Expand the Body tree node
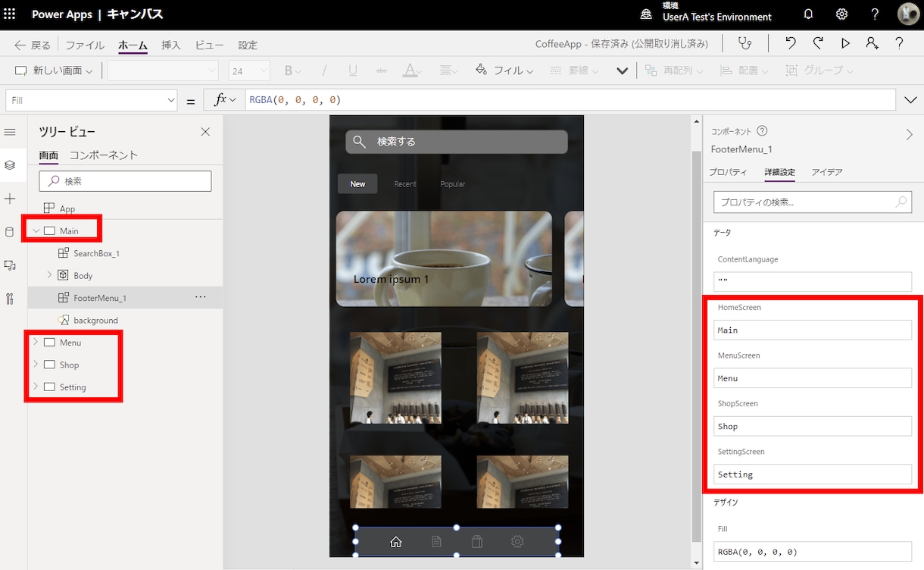This screenshot has width=924, height=570. [50, 275]
